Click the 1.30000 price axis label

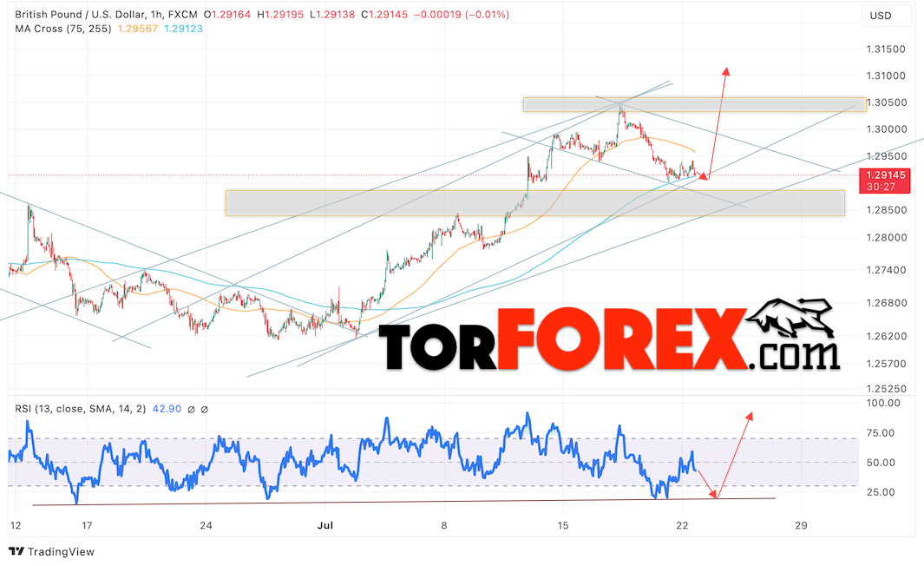[886, 128]
